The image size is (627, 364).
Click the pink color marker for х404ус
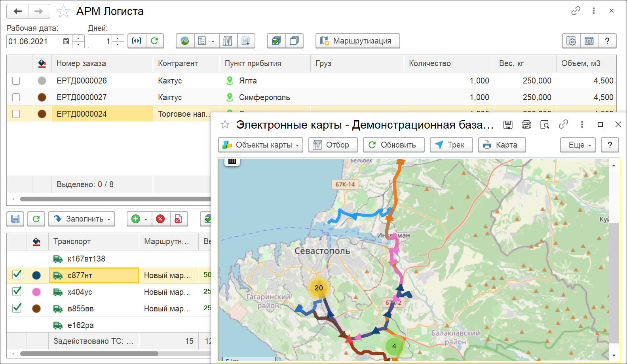tap(36, 292)
